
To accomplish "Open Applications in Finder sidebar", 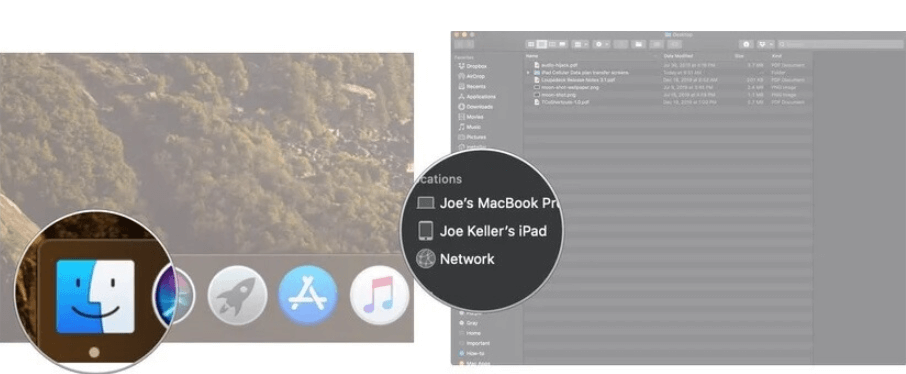I will point(477,97).
